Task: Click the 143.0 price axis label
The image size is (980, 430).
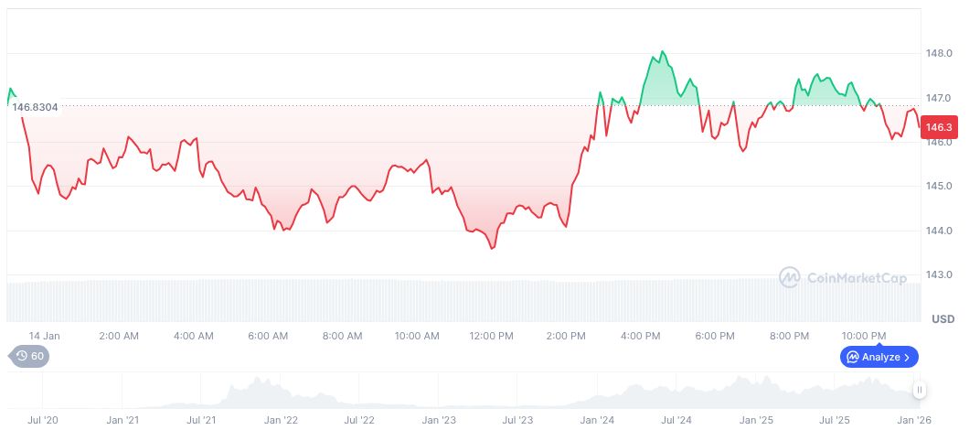Action: click(x=940, y=274)
